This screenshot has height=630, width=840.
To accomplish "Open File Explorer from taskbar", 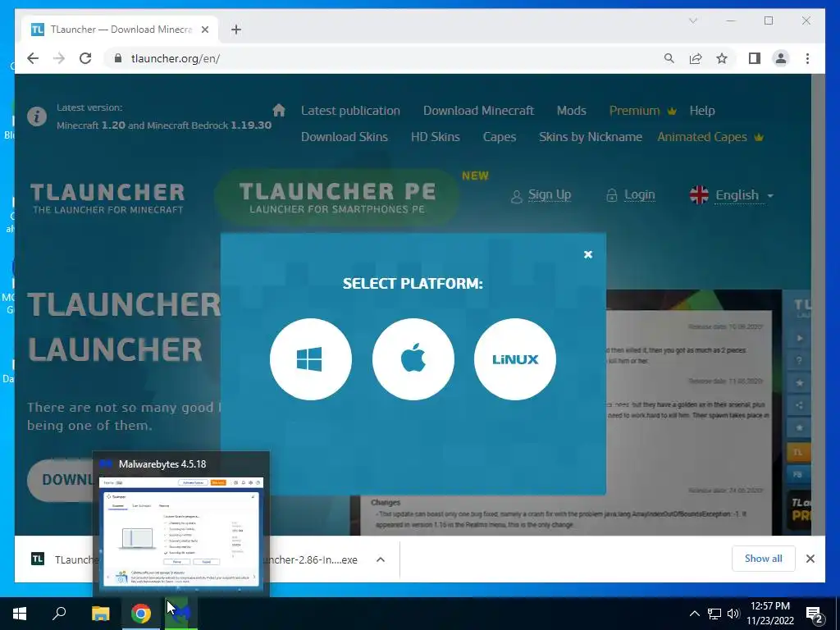I will click(x=100, y=614).
